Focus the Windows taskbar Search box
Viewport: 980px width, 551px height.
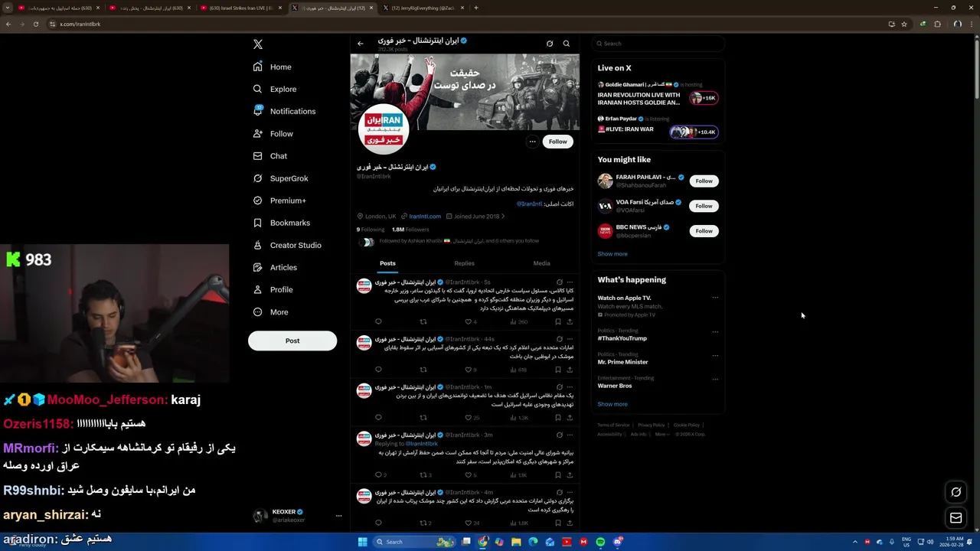pyautogui.click(x=413, y=542)
